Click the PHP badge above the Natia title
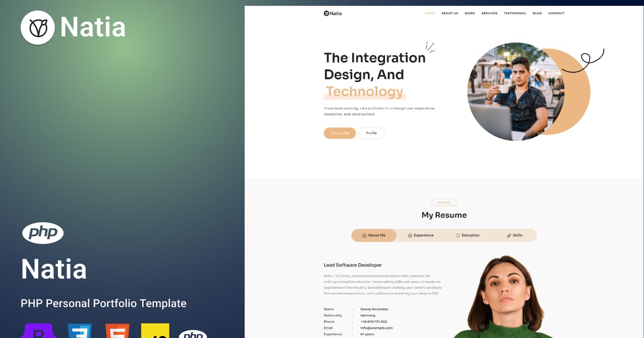 pos(43,233)
